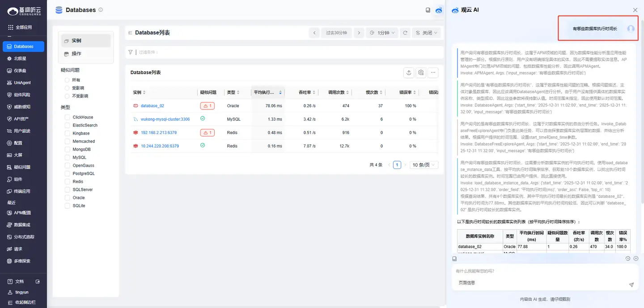Click the filter condition input field
Image resolution: width=644 pixels, height=308 pixels.
(x=268, y=52)
